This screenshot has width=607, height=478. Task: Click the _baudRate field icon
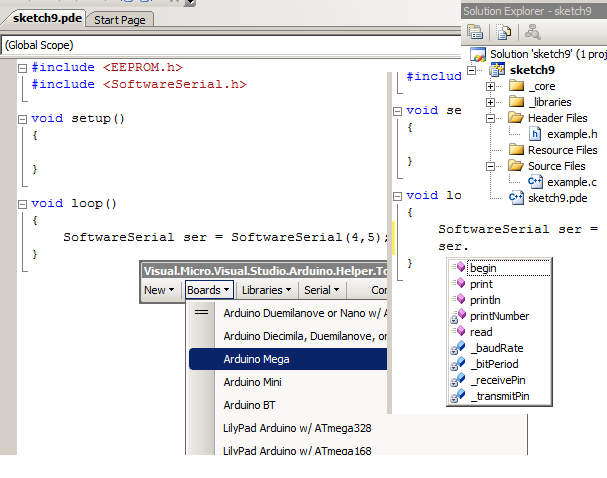pyautogui.click(x=458, y=348)
